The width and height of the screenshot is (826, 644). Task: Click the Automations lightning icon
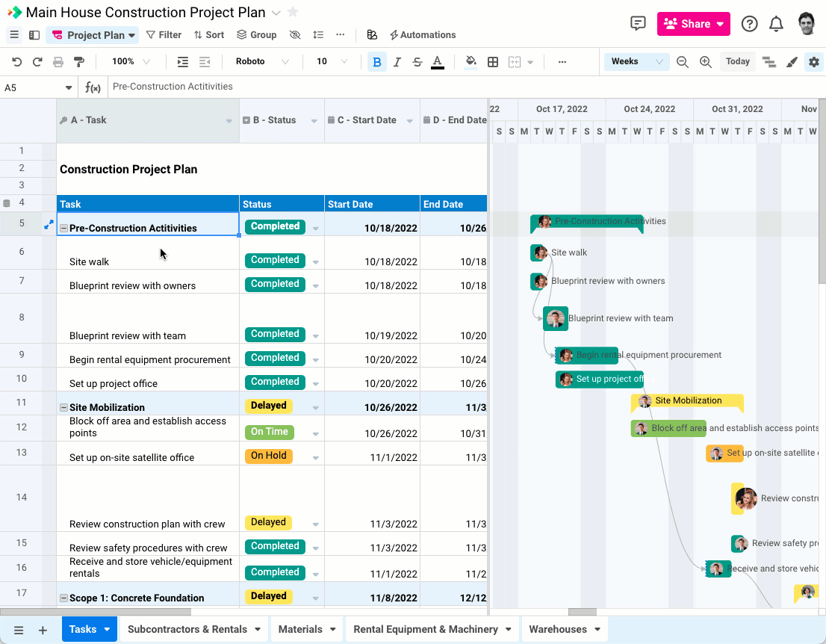[394, 34]
